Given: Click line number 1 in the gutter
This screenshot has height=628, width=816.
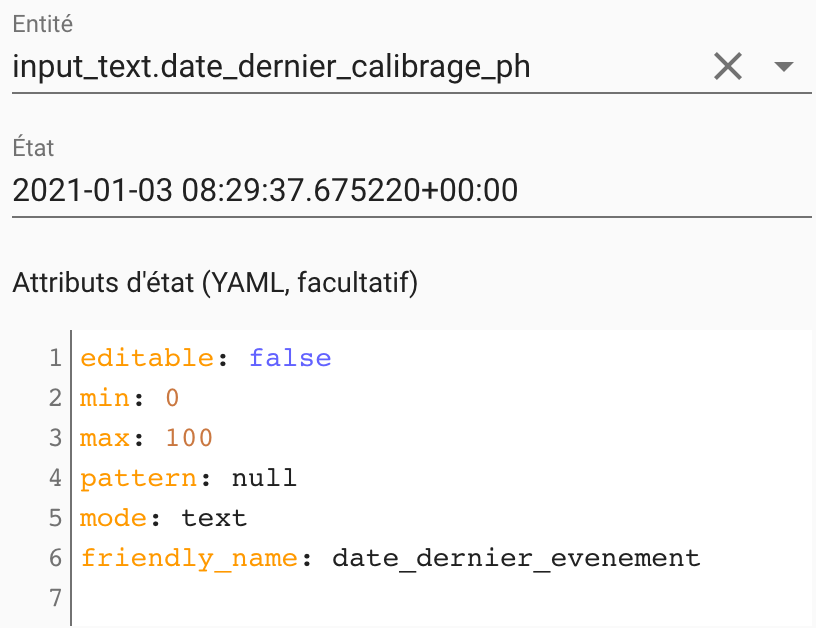Looking at the screenshot, I should pos(56,358).
